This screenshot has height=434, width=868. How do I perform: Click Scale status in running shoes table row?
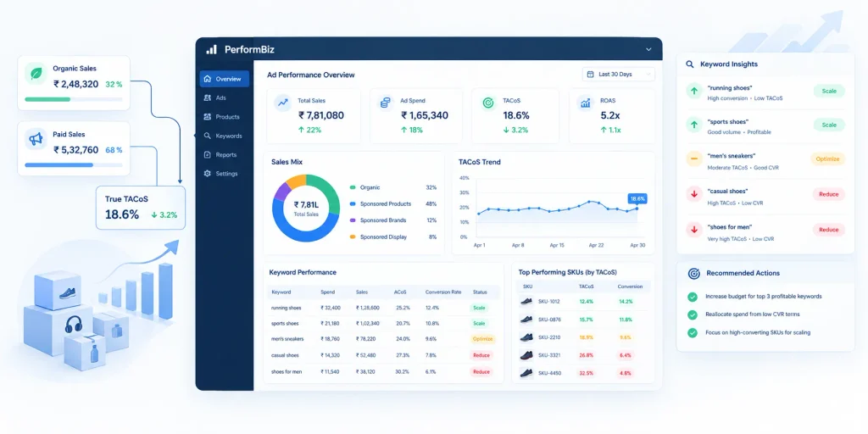(x=479, y=308)
